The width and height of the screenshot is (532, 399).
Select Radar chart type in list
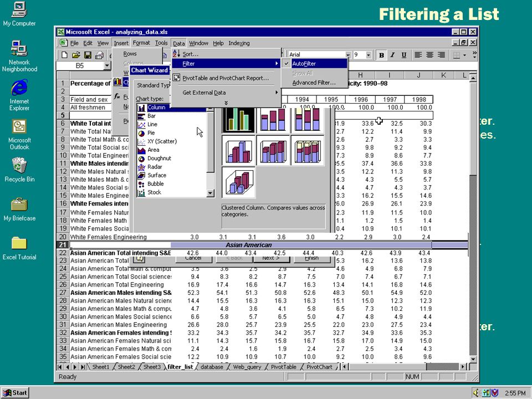(155, 167)
